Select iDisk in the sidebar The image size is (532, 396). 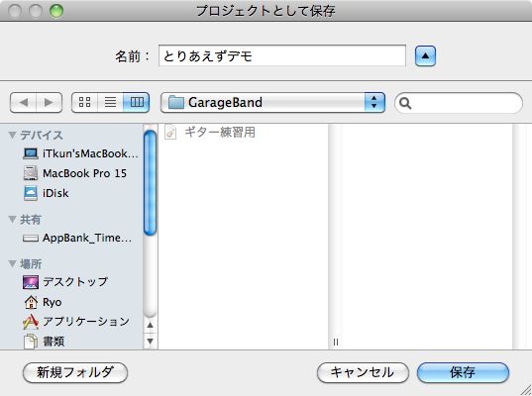[47, 193]
